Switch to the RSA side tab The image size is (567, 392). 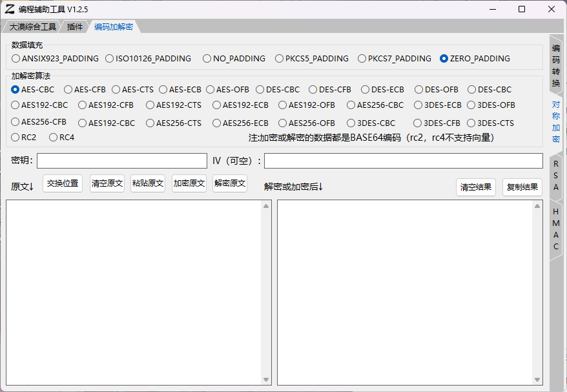click(x=556, y=175)
